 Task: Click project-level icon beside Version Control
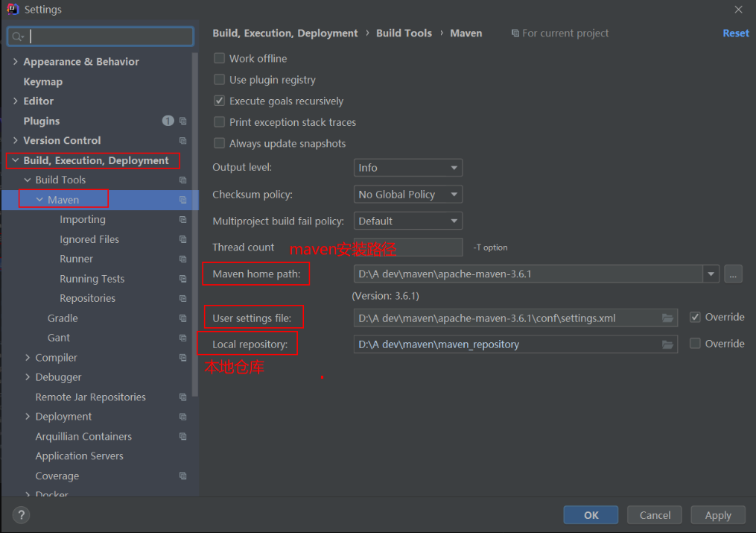click(182, 141)
